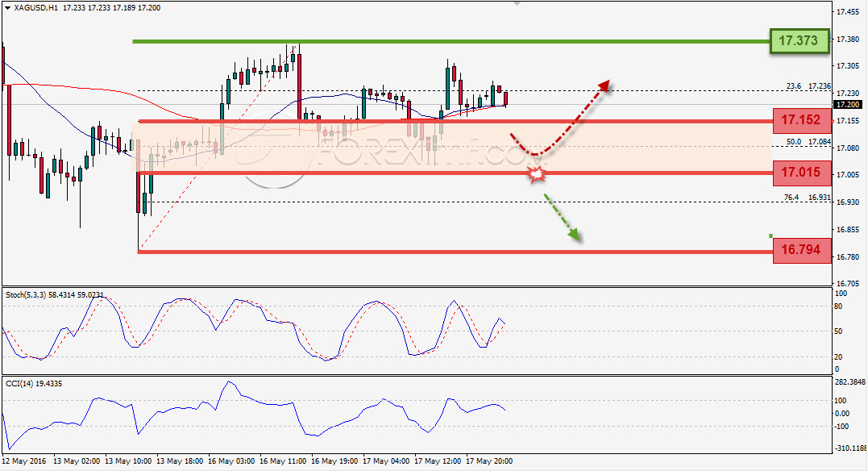Click the red 17.152 price level label
Image resolution: width=868 pixels, height=471 pixels.
tap(802, 120)
